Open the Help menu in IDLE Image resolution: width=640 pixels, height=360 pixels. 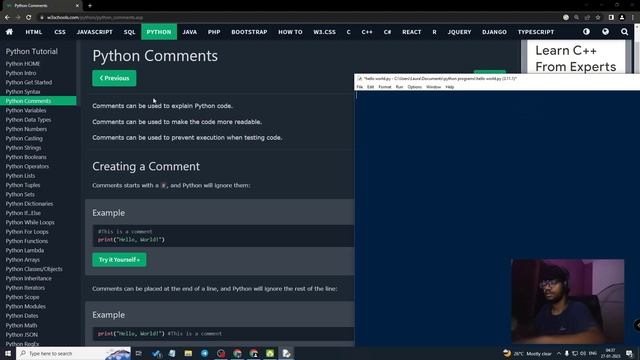pos(449,87)
